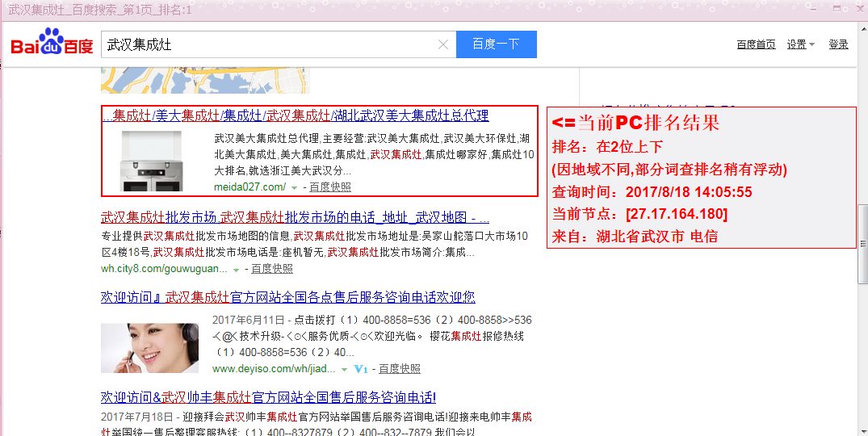Image resolution: width=868 pixels, height=436 pixels.
Task: Click the 查询时间：2017/8/18 14:05:55 text
Action: [x=652, y=192]
